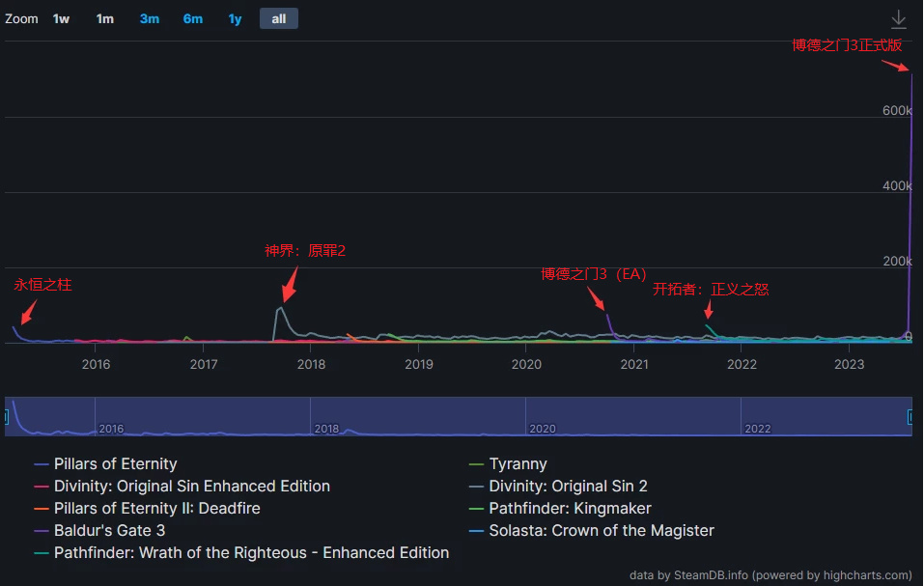This screenshot has width=924, height=586.
Task: Toggle Pathfinder: Wrath of the Righteous series
Action: [x=241, y=553]
